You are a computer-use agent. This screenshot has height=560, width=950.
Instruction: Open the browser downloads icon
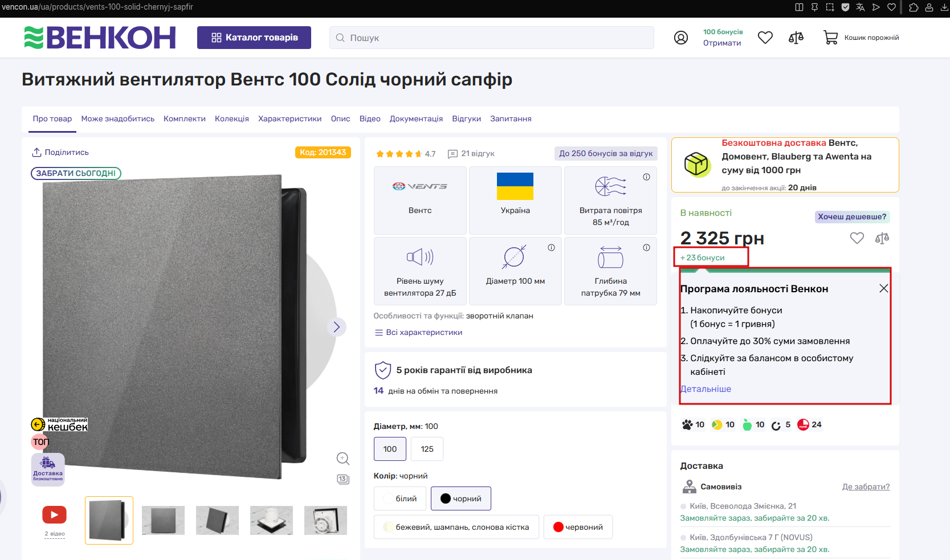tap(944, 7)
